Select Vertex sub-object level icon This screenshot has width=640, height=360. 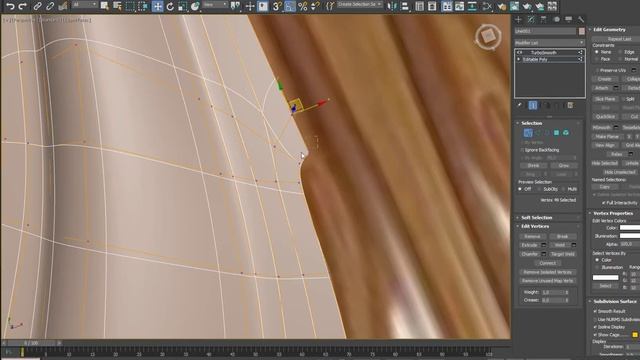(x=528, y=133)
